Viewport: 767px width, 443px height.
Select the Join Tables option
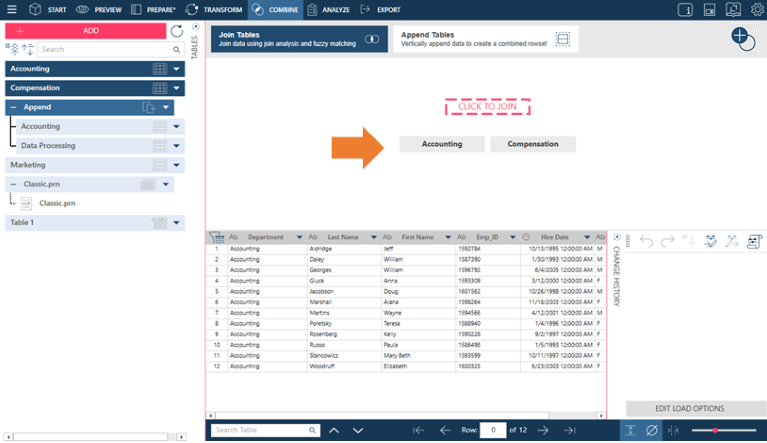pos(299,39)
